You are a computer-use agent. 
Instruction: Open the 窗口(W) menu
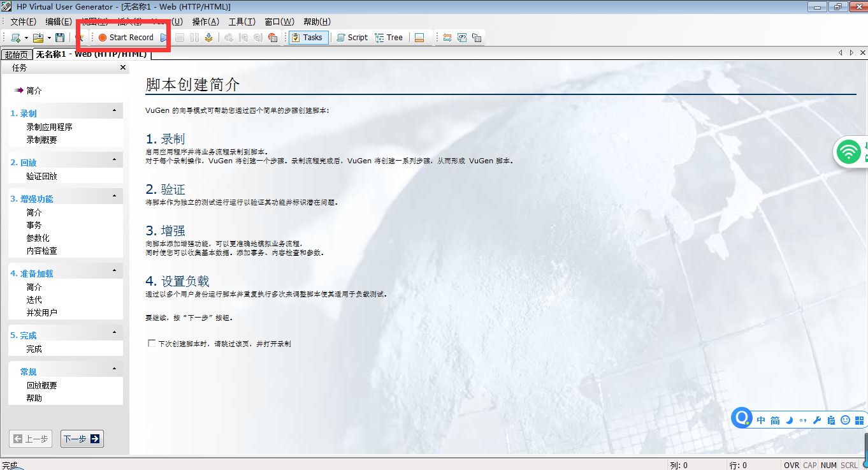(280, 22)
